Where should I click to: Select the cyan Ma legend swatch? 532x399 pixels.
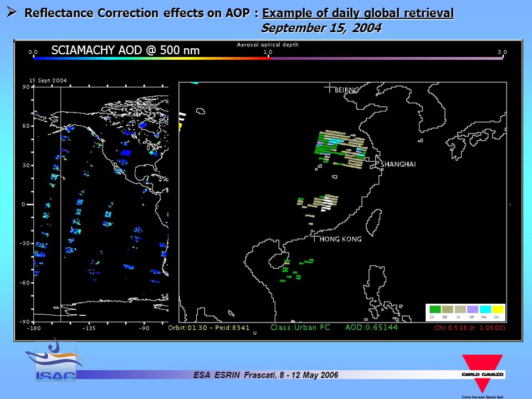(x=485, y=309)
